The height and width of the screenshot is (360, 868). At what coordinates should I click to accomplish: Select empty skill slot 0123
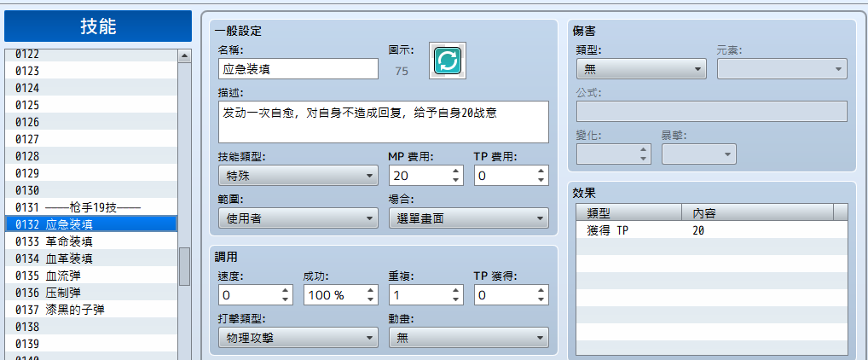[x=90, y=71]
